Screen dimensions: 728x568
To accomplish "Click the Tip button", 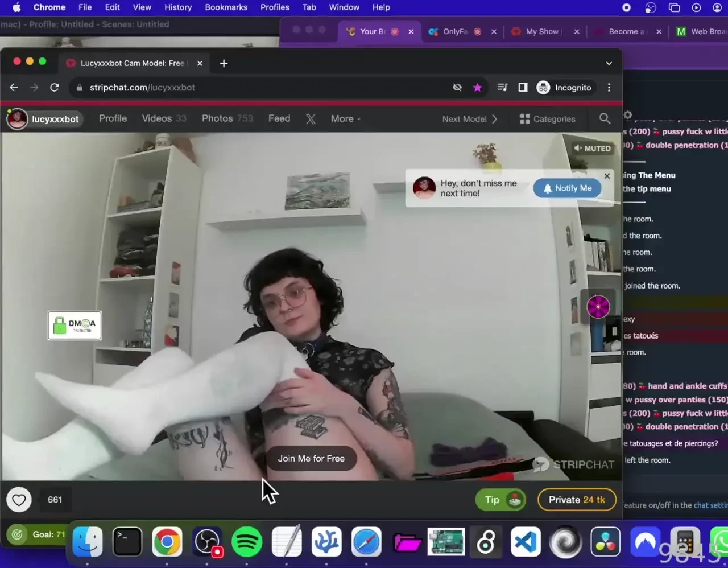I will (500, 500).
